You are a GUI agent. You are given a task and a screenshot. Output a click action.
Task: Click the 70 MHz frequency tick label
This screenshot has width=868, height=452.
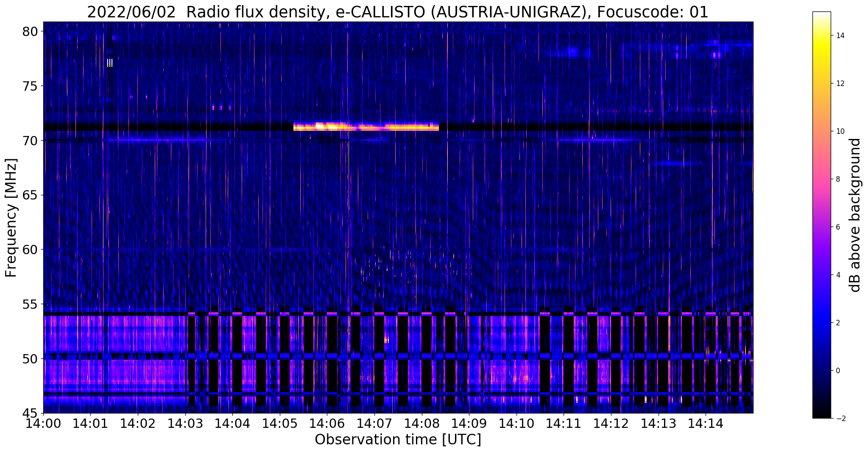31,141
